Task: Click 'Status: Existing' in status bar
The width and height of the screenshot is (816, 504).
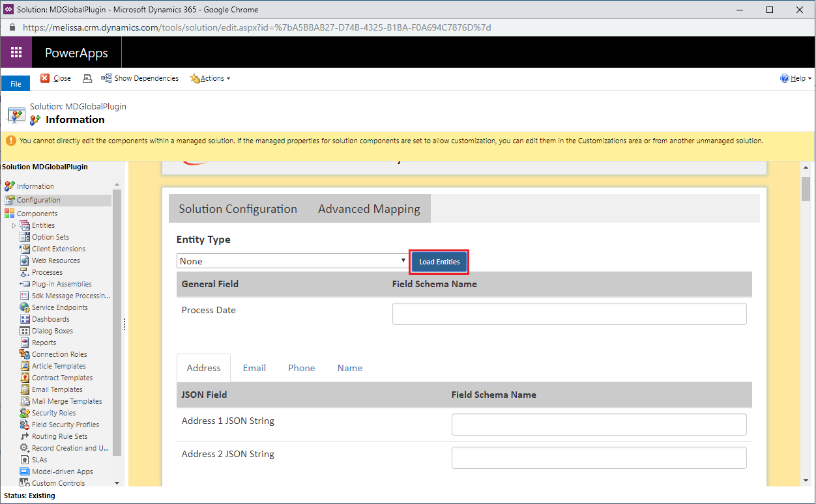Action: click(29, 496)
